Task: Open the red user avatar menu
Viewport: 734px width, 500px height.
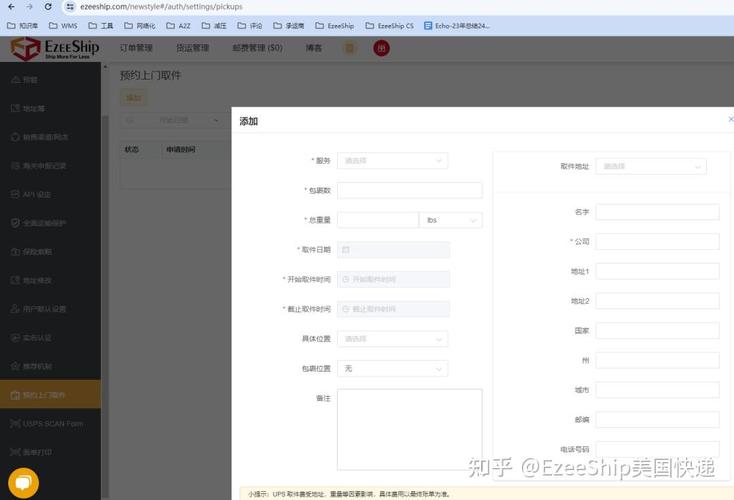Action: tap(381, 48)
